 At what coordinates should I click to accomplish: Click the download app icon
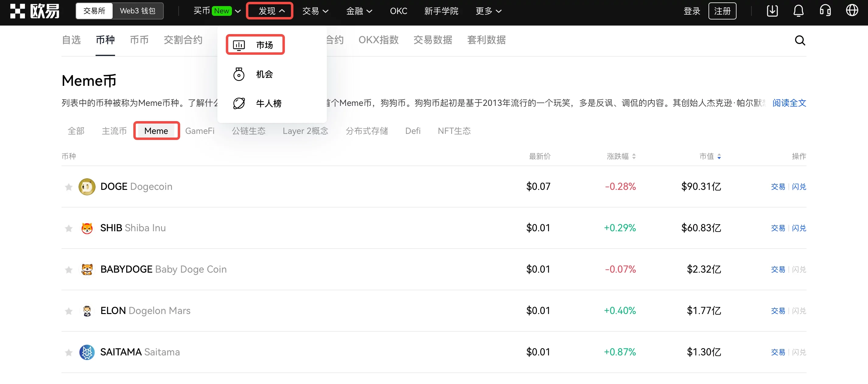click(772, 11)
